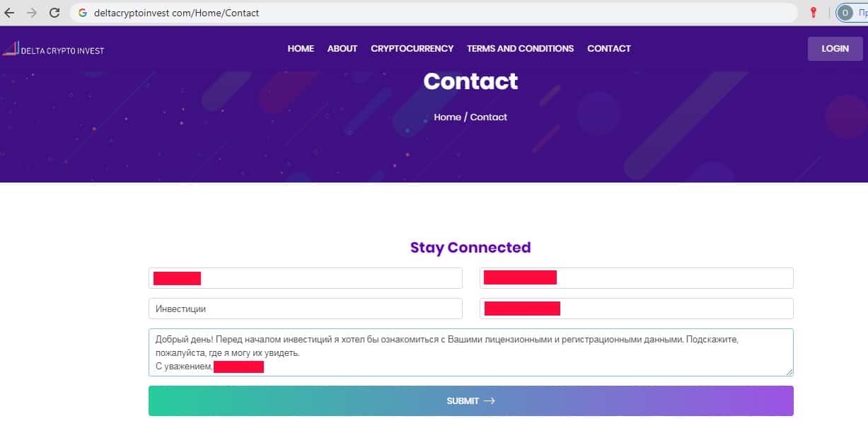
Task: Open the HOME menu item
Action: [301, 49]
